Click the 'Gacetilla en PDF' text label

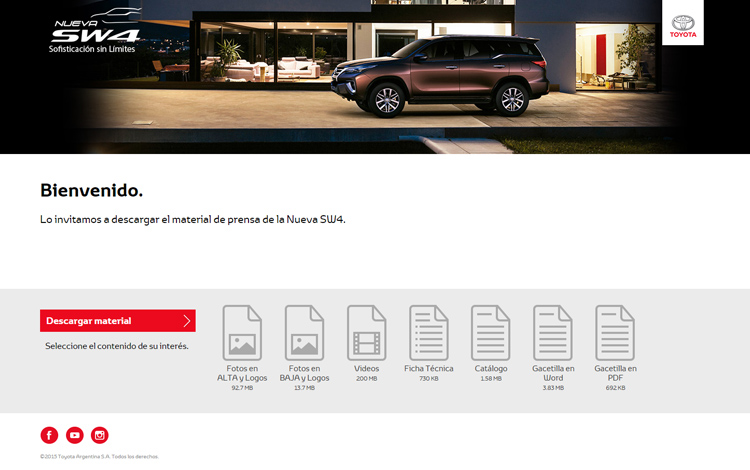tap(615, 373)
